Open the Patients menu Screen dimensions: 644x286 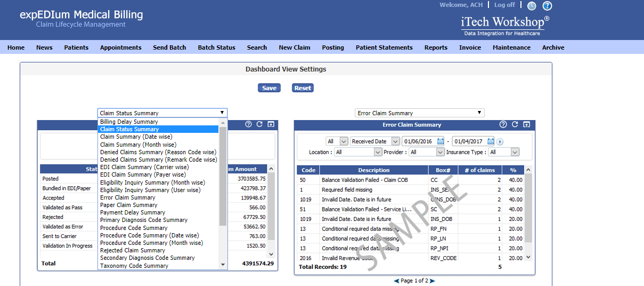(x=76, y=47)
